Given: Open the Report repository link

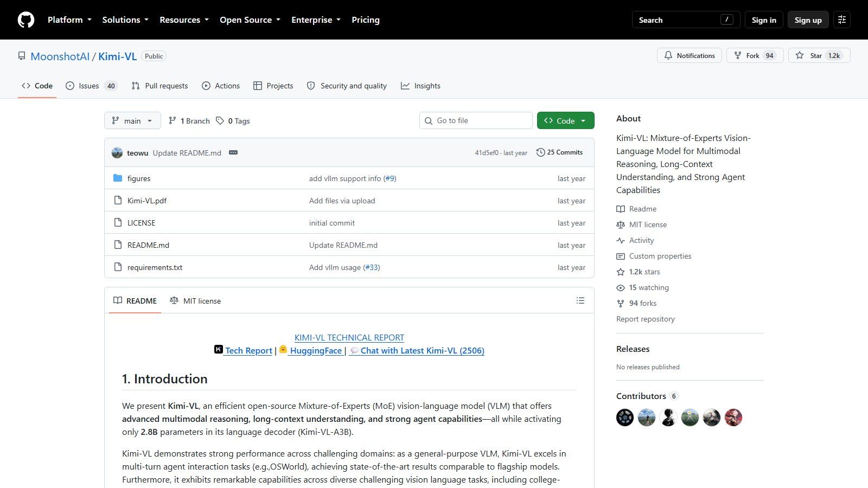Looking at the screenshot, I should point(646,319).
